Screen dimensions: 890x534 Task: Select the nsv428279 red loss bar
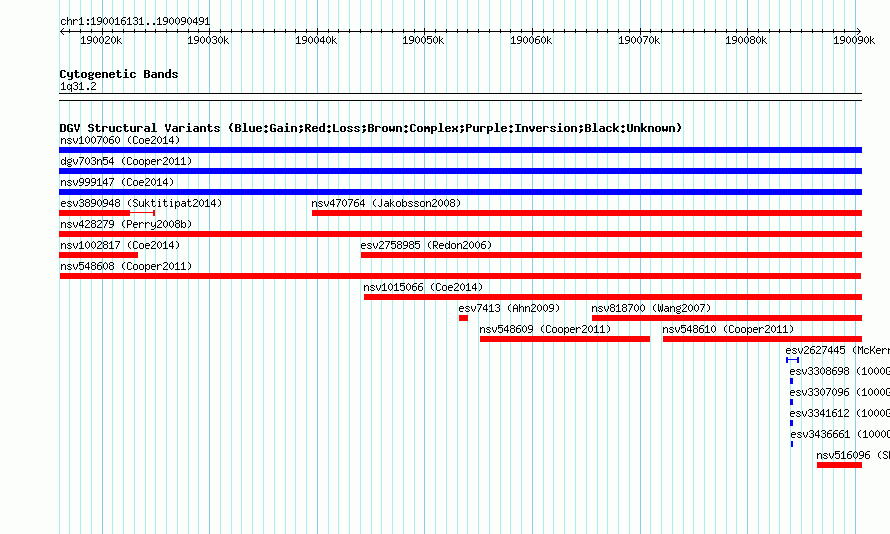(460, 234)
